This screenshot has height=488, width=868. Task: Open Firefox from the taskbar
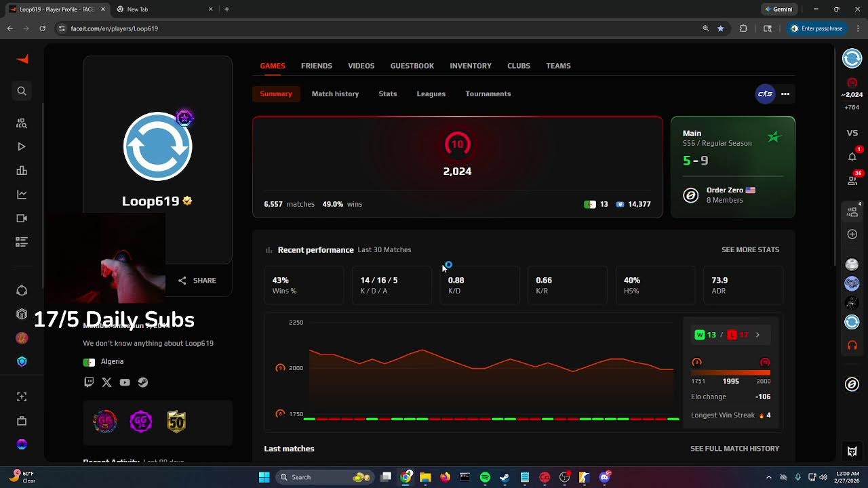tap(445, 477)
